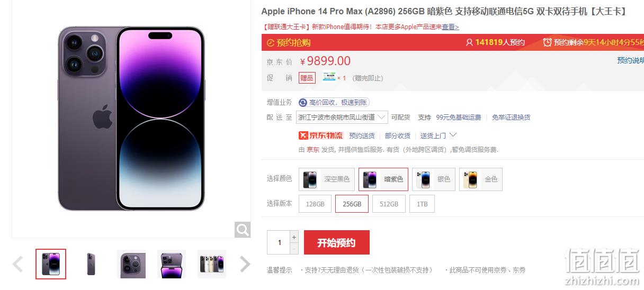The width and height of the screenshot is (644, 290).
Task: Expand the 送货上门 delivery options chevron
Action: pos(453,135)
